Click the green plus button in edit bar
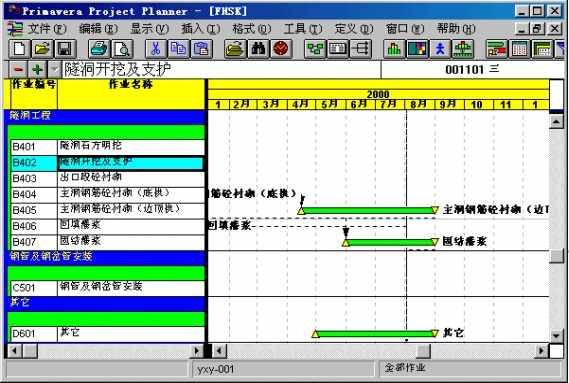The height and width of the screenshot is (383, 569). [x=37, y=69]
